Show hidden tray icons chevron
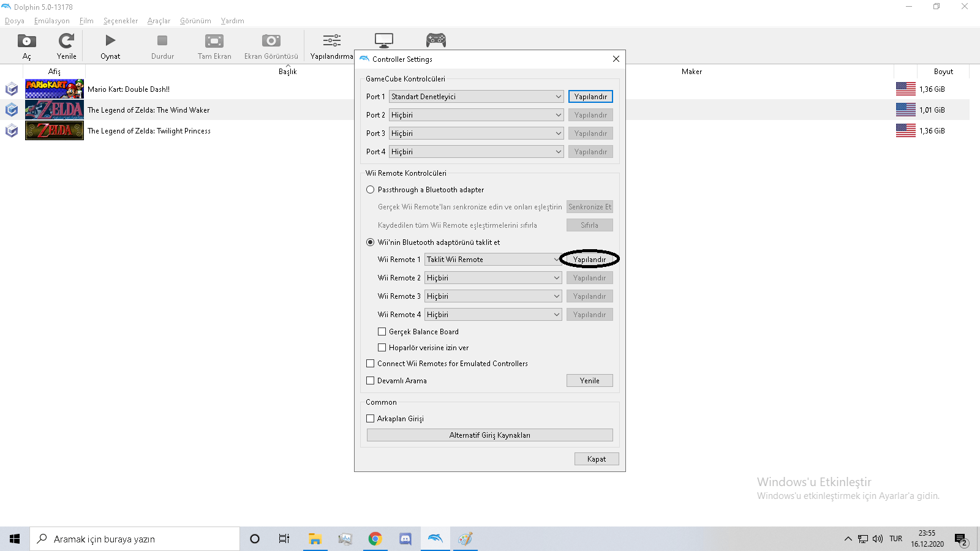This screenshot has width=980, height=551. (x=848, y=539)
